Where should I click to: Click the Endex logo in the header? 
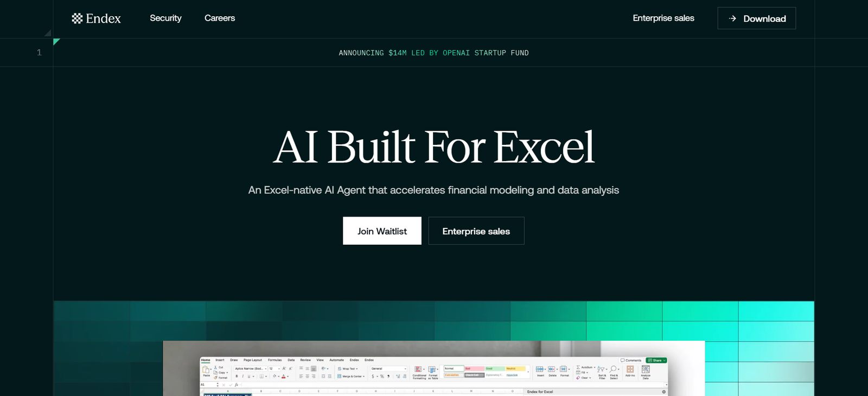click(97, 18)
